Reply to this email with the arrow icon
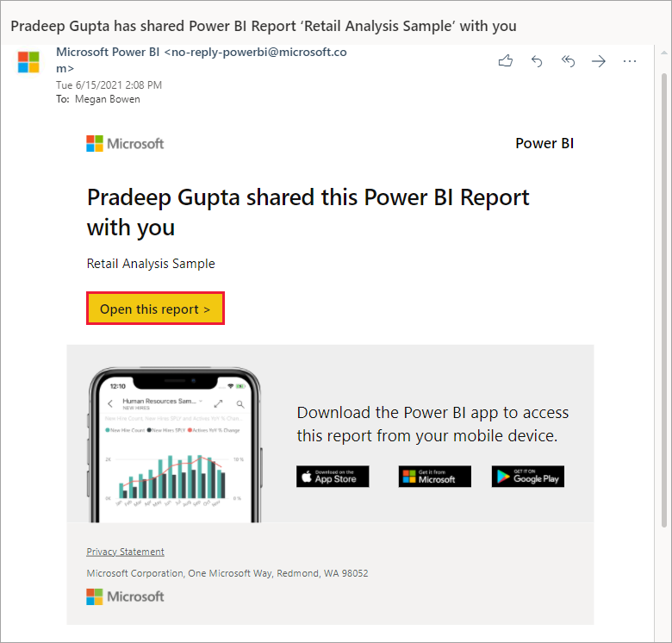The image size is (672, 643). [x=537, y=61]
